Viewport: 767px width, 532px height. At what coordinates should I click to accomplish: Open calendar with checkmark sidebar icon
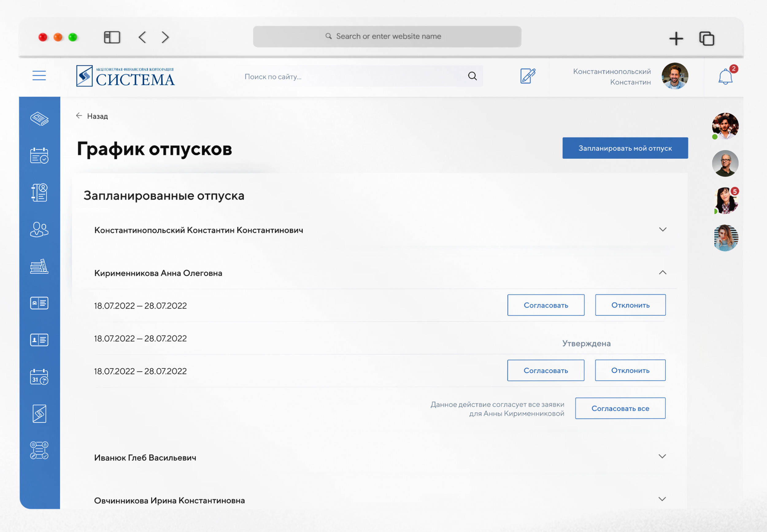click(x=39, y=156)
